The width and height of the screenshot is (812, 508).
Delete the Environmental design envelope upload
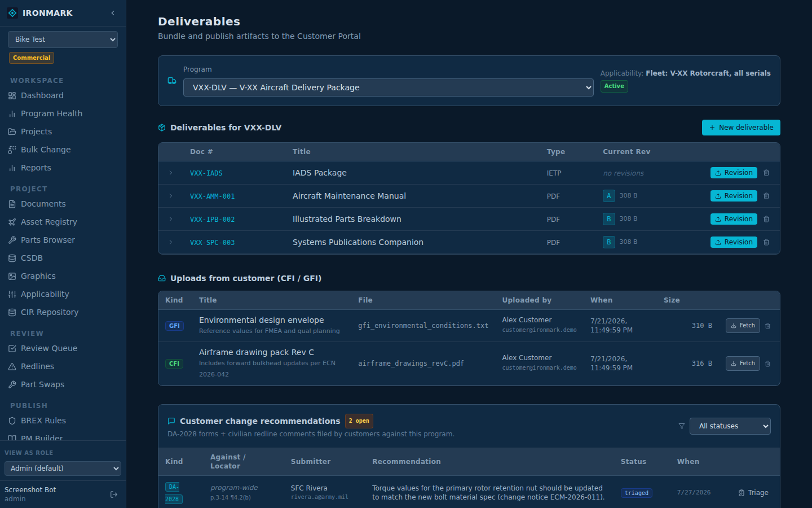click(x=768, y=326)
